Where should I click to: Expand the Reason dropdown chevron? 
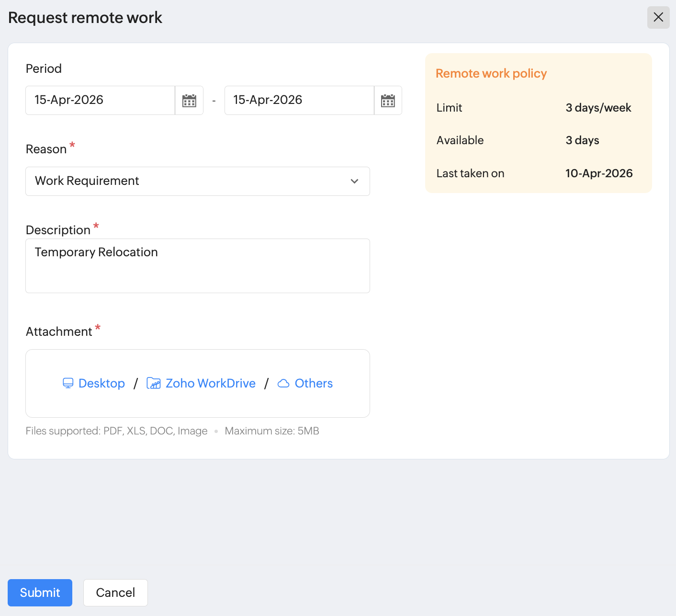(x=354, y=181)
